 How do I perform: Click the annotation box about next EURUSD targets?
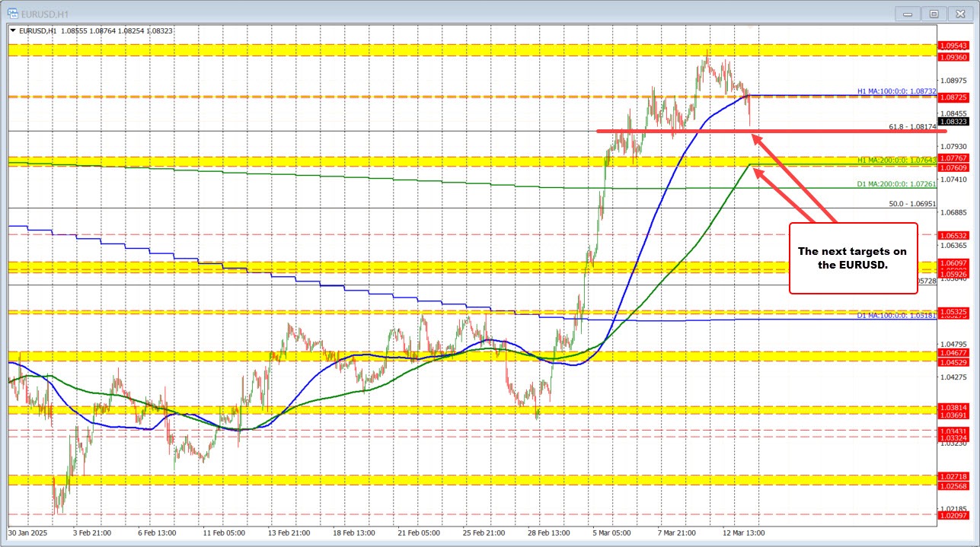point(854,259)
